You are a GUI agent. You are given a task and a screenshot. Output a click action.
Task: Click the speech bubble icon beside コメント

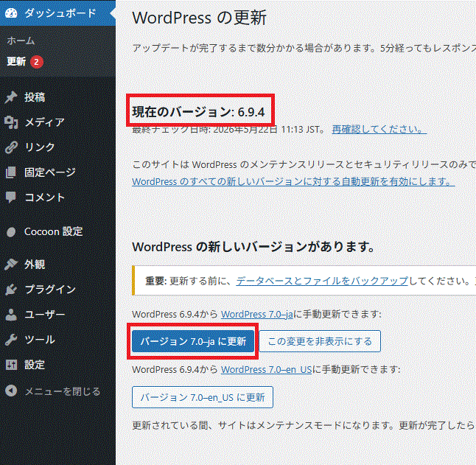pos(11,197)
